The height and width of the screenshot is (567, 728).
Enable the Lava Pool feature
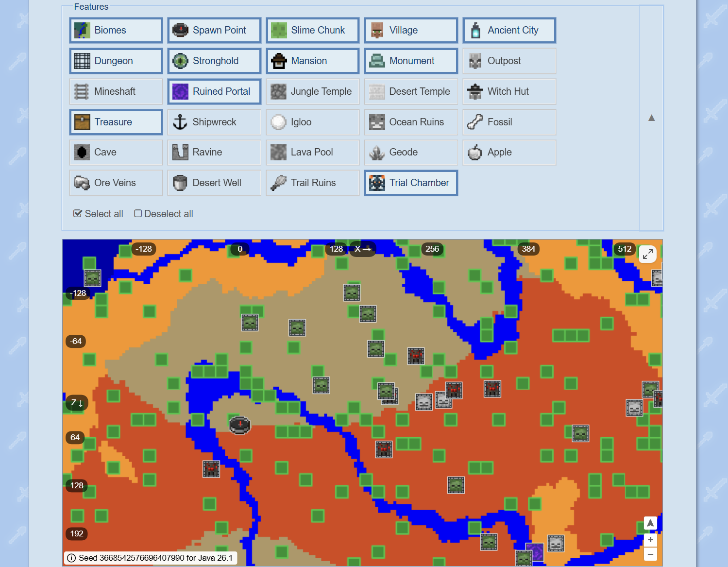[312, 152]
